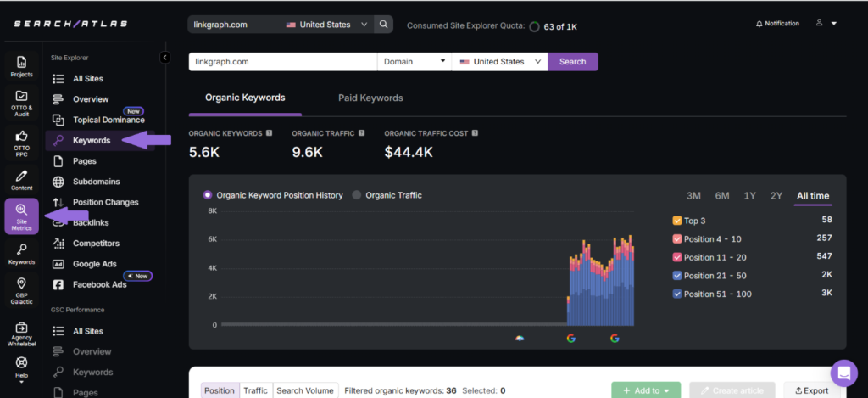
Task: Click the top bar search magnifier icon
Action: (383, 25)
